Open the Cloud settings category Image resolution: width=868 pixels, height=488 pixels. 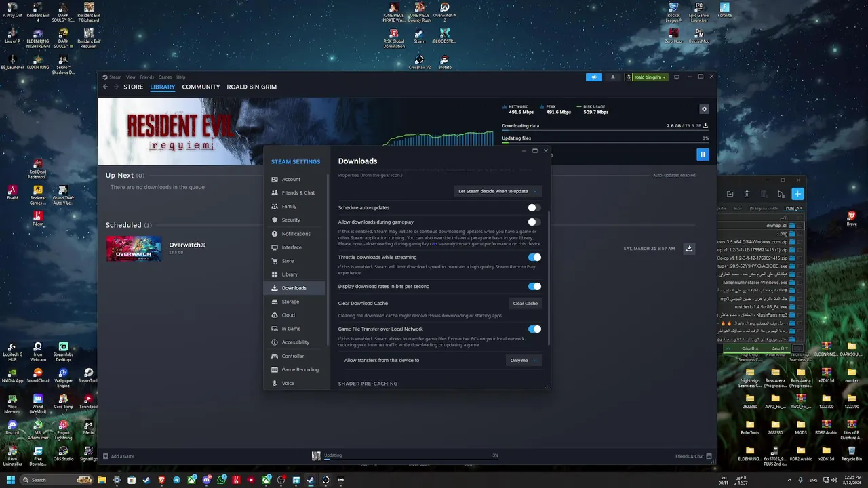pyautogui.click(x=294, y=315)
